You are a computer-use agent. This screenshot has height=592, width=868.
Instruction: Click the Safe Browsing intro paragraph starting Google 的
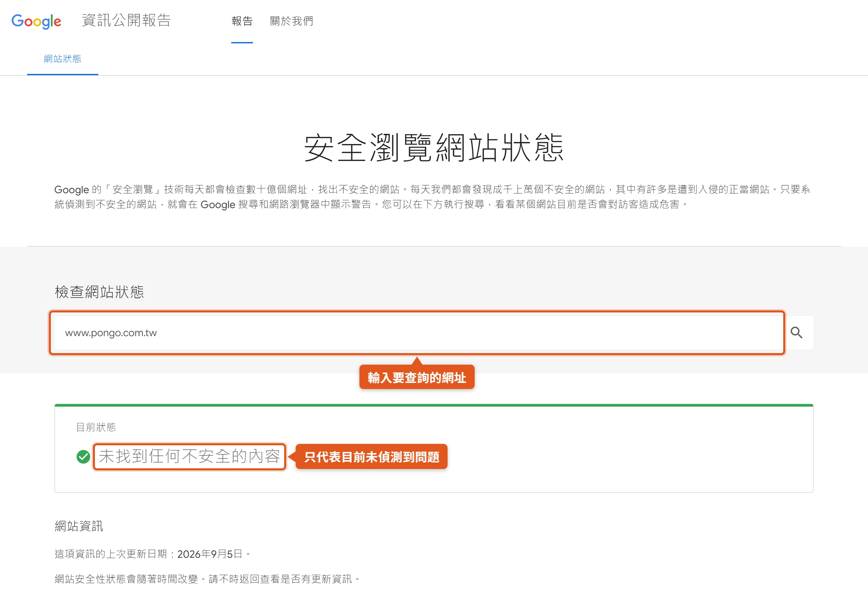pos(432,197)
